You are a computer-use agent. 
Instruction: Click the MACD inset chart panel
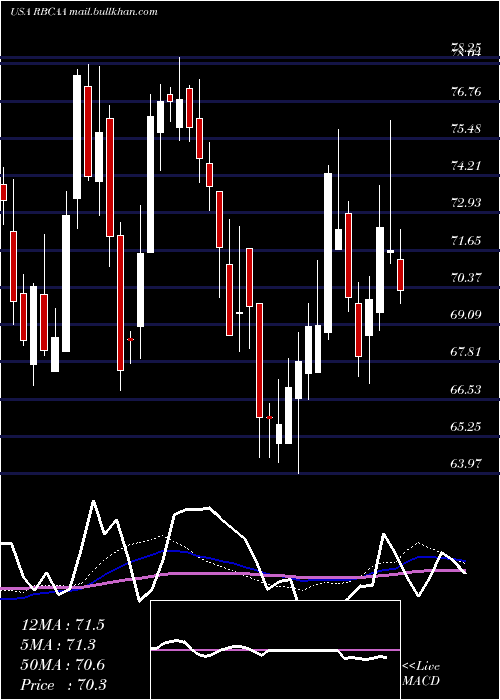(x=275, y=650)
